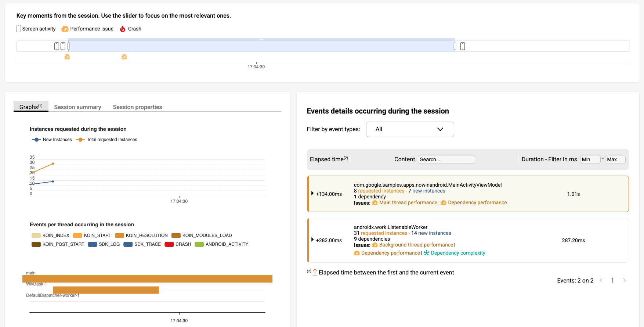Go to previous events page arrow
This screenshot has height=327, width=644.
pos(601,280)
